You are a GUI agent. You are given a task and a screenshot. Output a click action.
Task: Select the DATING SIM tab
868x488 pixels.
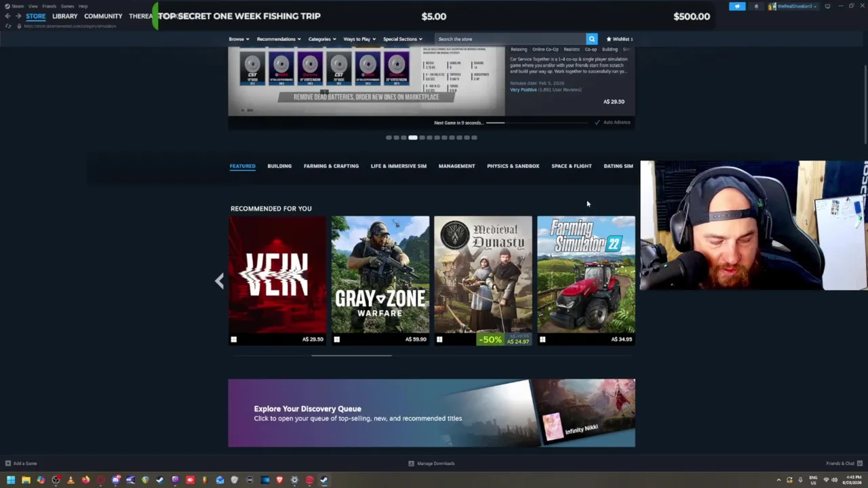618,166
